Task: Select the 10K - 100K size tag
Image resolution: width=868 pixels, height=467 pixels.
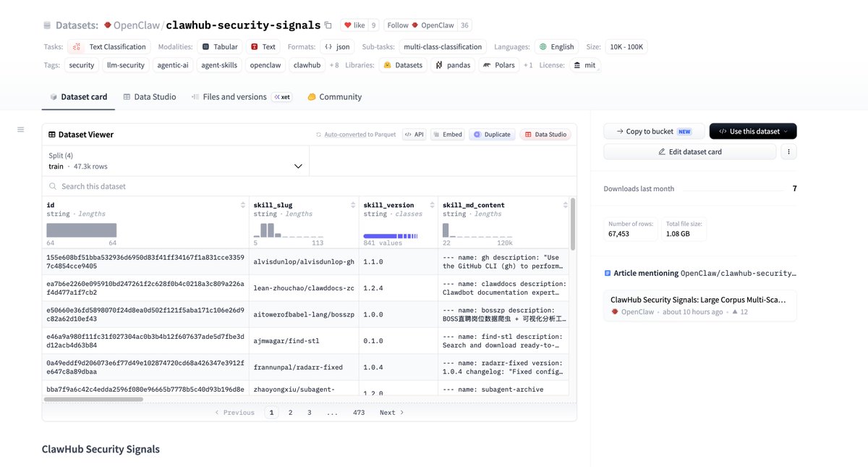Action: 626,46
